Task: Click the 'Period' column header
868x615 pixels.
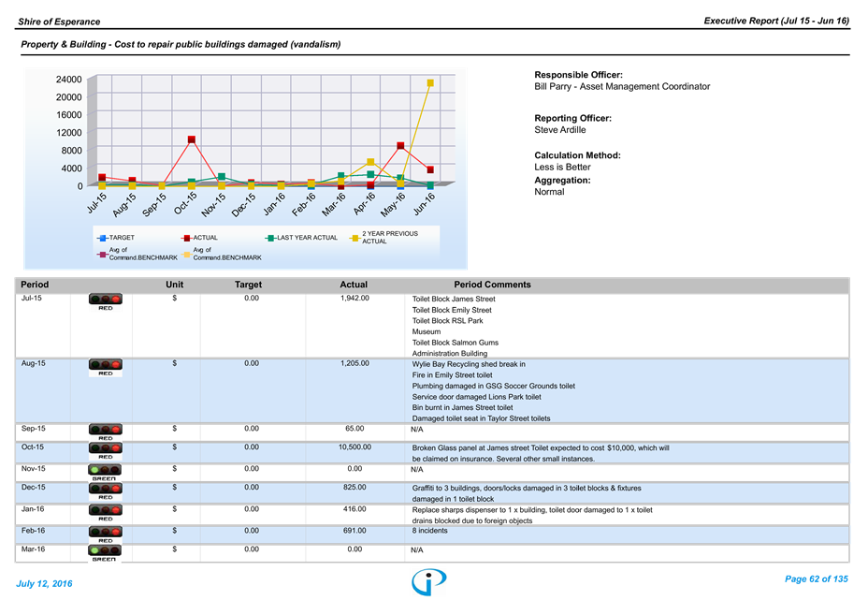Action: click(x=35, y=285)
